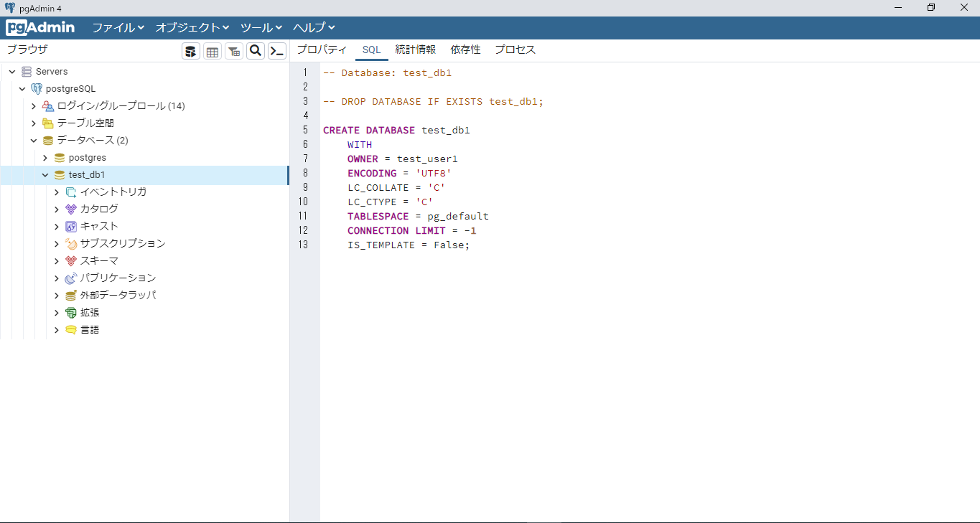This screenshot has width=980, height=523.
Task: Select the SQL tab
Action: pyautogui.click(x=371, y=50)
